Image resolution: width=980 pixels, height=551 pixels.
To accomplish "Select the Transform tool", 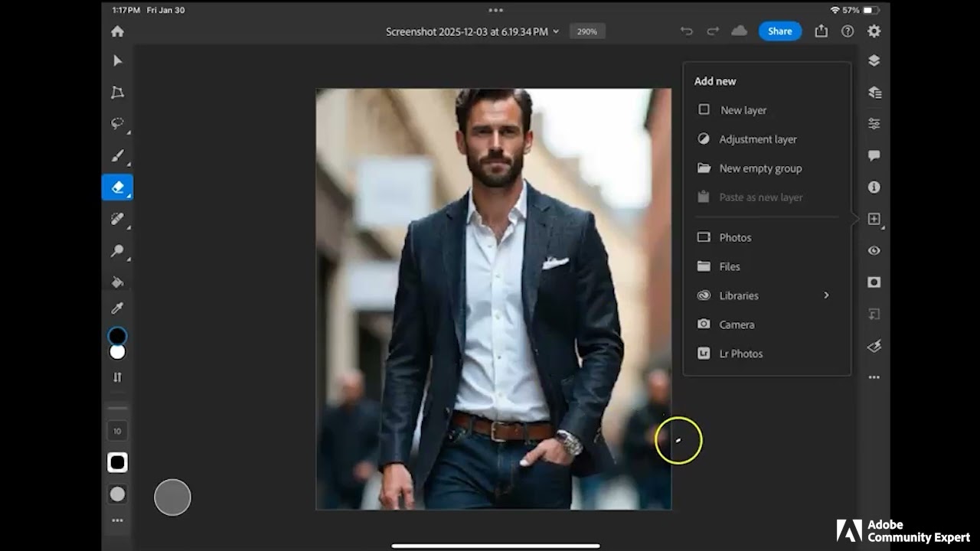I will 117,93.
